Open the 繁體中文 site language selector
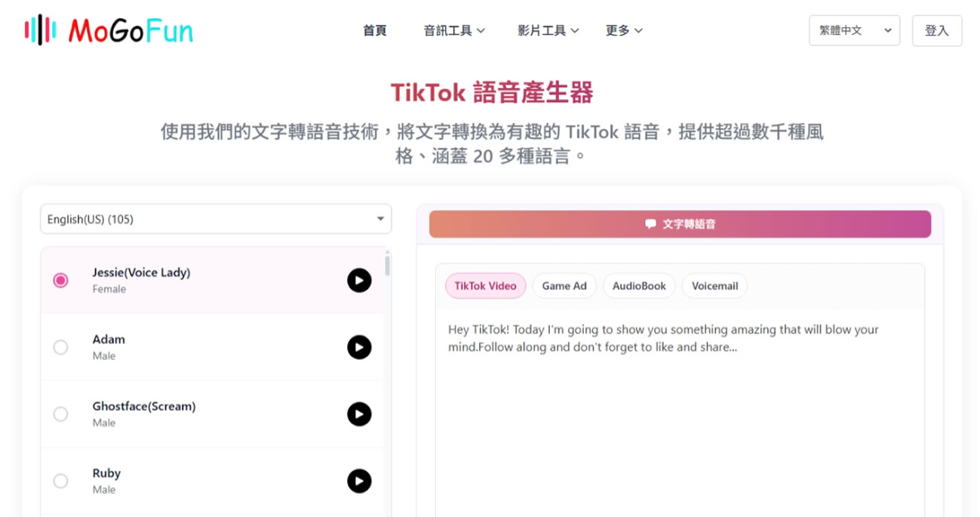The height and width of the screenshot is (517, 980). (854, 30)
